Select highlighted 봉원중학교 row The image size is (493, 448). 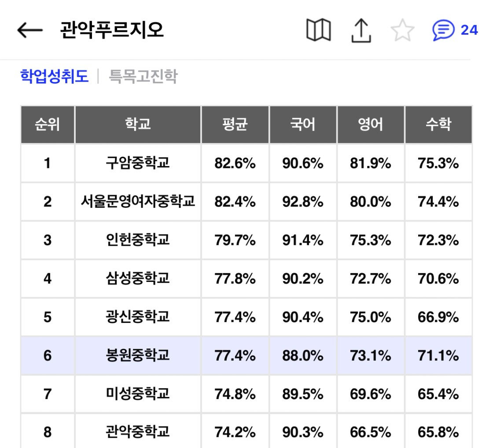point(246,355)
